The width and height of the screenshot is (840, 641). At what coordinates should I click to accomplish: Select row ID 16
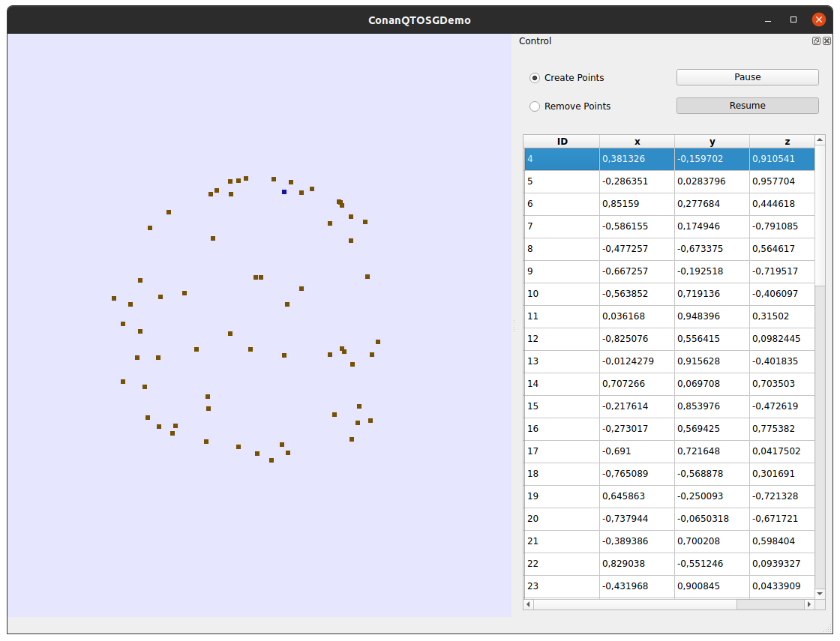(x=562, y=429)
